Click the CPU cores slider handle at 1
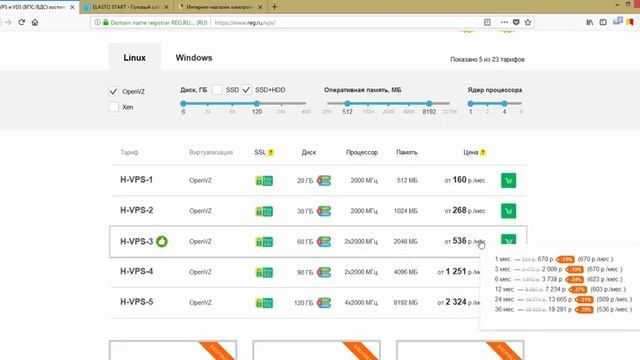The height and width of the screenshot is (360, 640). (471, 104)
